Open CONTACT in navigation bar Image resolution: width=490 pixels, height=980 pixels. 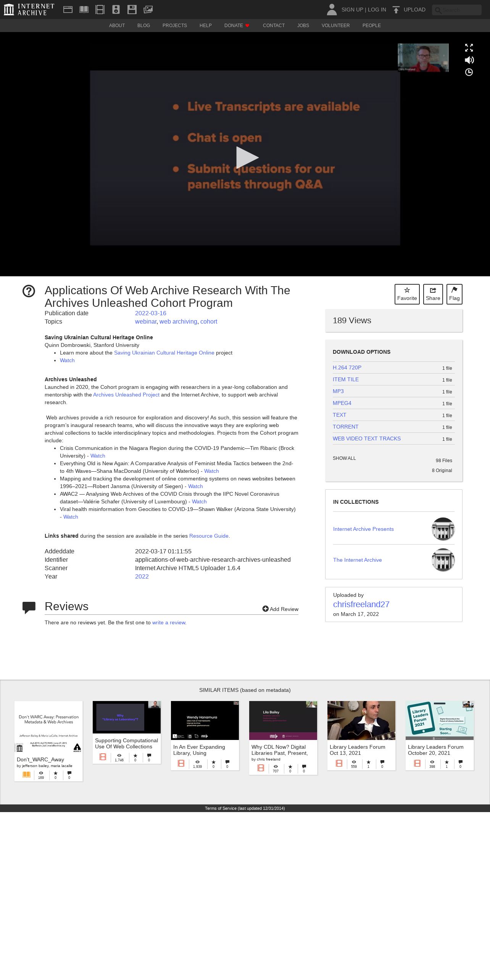[x=274, y=26]
